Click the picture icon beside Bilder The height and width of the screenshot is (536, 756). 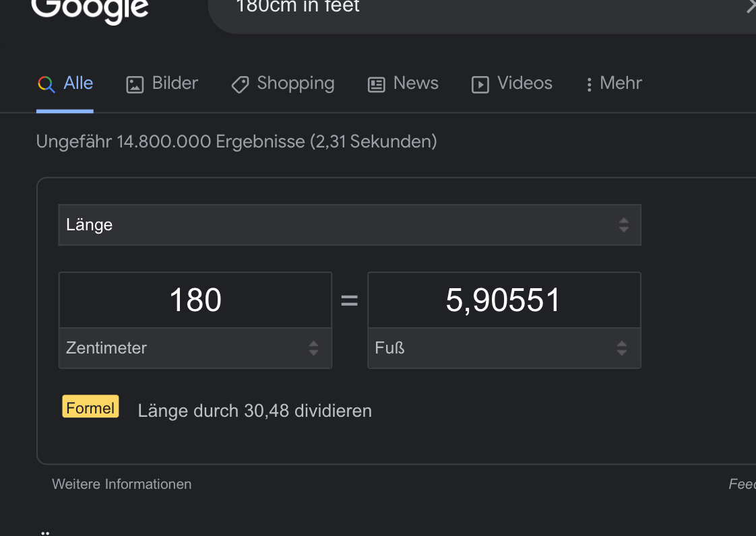pyautogui.click(x=135, y=85)
